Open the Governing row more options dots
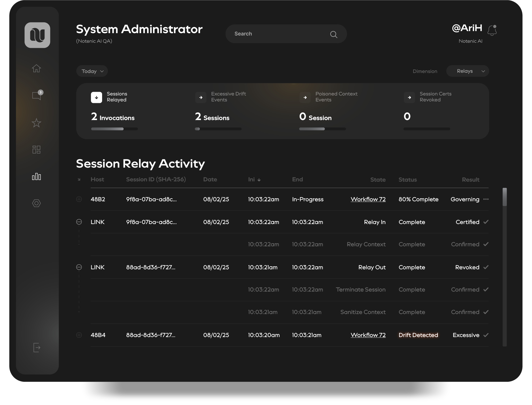 pos(486,199)
